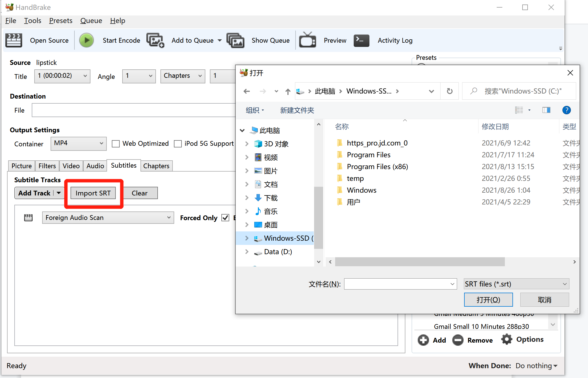Open the SRT files type dropdown
The width and height of the screenshot is (588, 378).
516,284
